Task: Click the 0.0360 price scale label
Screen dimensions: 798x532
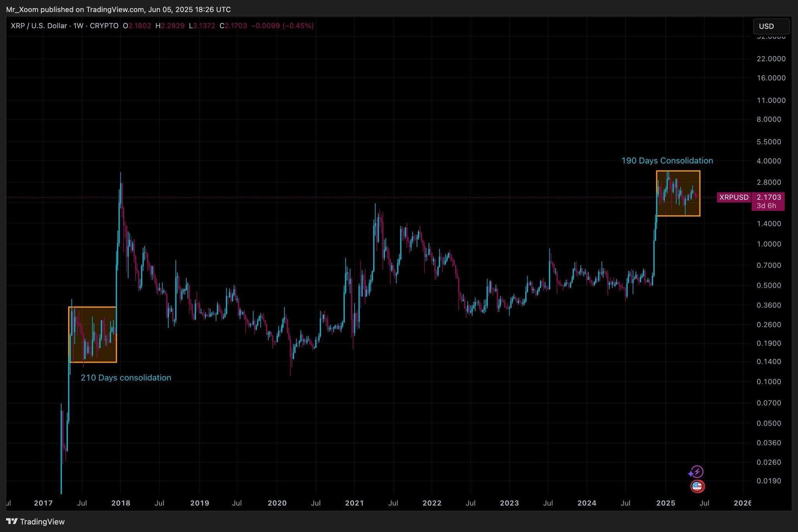Action: click(x=769, y=443)
